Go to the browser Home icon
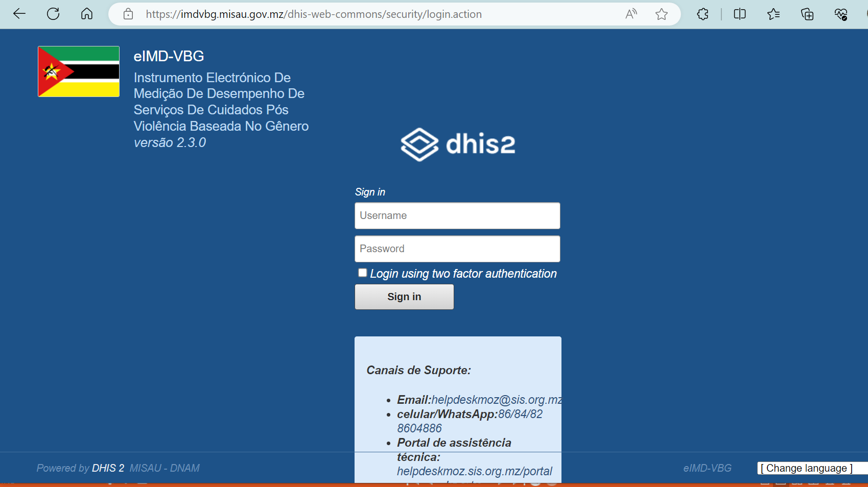Viewport: 868px width, 487px height. (x=87, y=14)
